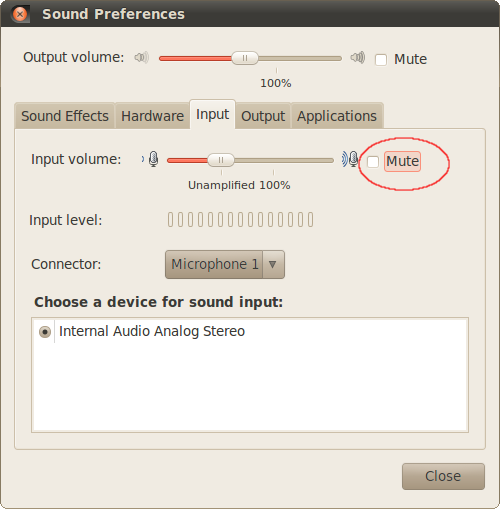Tick the input volume Mute checkbox
500x525 pixels.
tap(373, 162)
